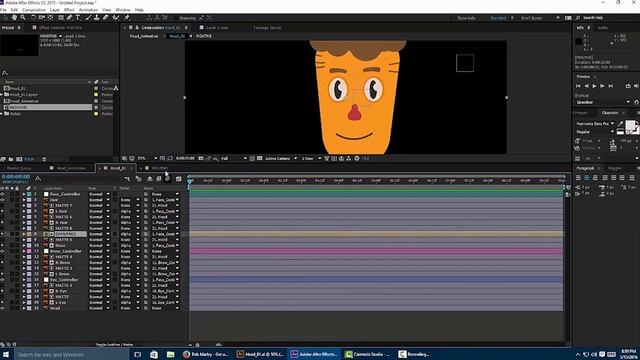This screenshot has height=360, width=640.
Task: Select the Puppet Pin tool
Action: pos(127,18)
